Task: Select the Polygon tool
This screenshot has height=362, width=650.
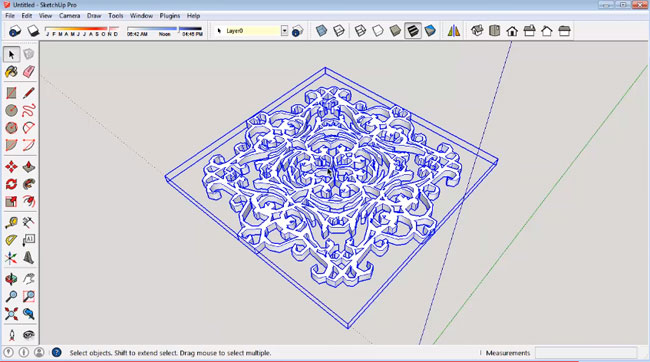Action: click(x=11, y=128)
